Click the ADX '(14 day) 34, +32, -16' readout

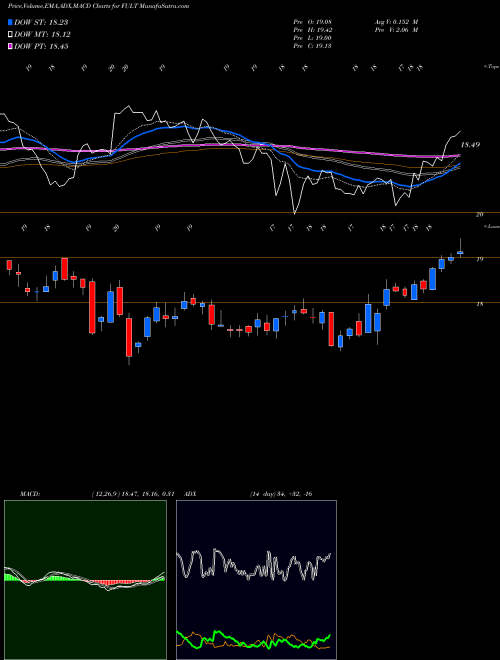coord(281,494)
